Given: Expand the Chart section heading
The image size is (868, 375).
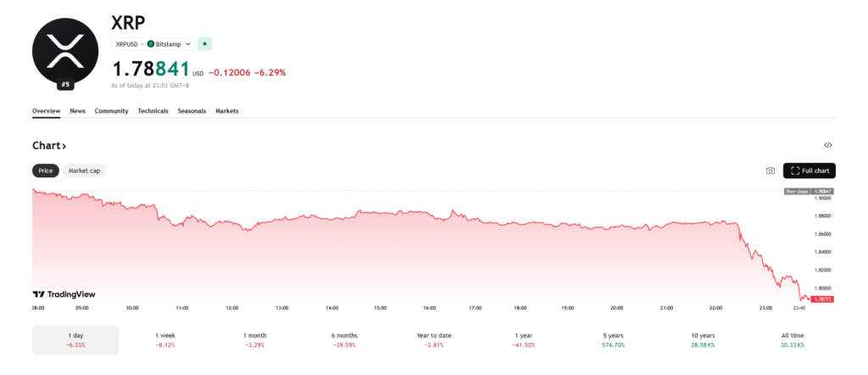Looking at the screenshot, I should [x=49, y=146].
